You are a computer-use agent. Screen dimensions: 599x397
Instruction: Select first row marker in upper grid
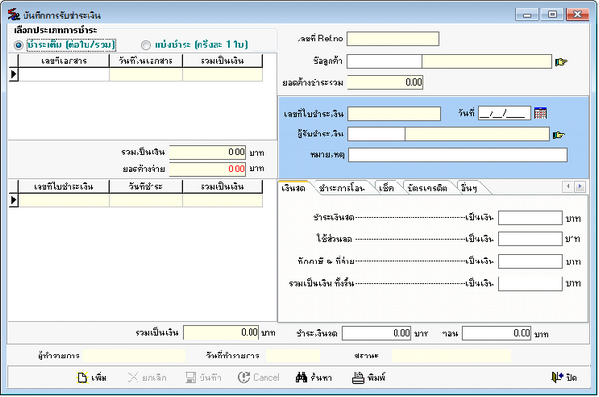point(13,74)
